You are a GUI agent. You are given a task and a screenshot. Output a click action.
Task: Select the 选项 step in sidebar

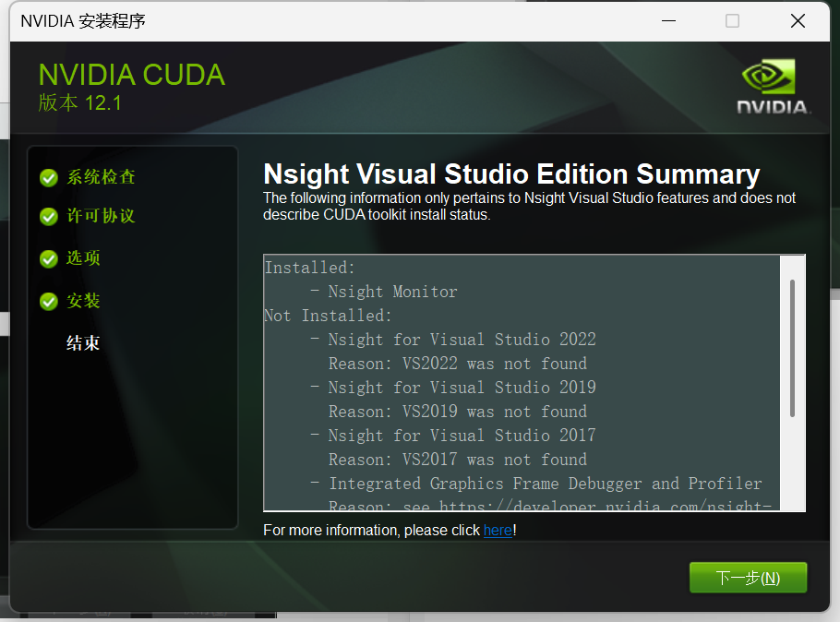click(x=83, y=258)
